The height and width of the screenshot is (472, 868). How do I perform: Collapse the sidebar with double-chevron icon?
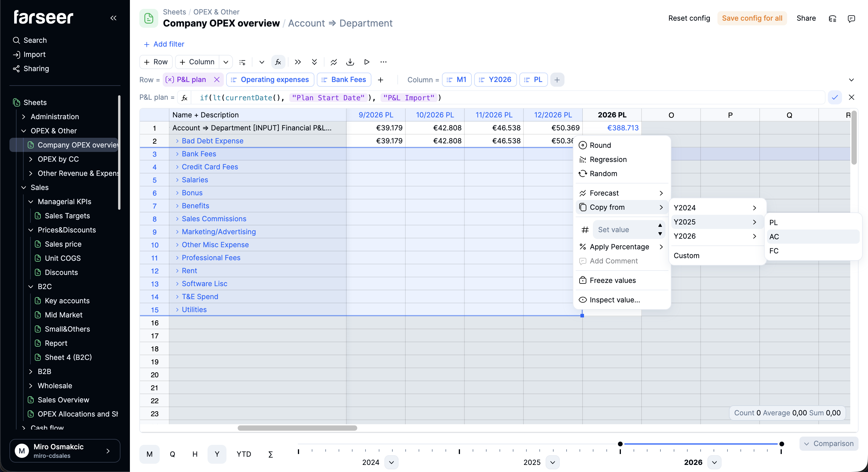113,18
